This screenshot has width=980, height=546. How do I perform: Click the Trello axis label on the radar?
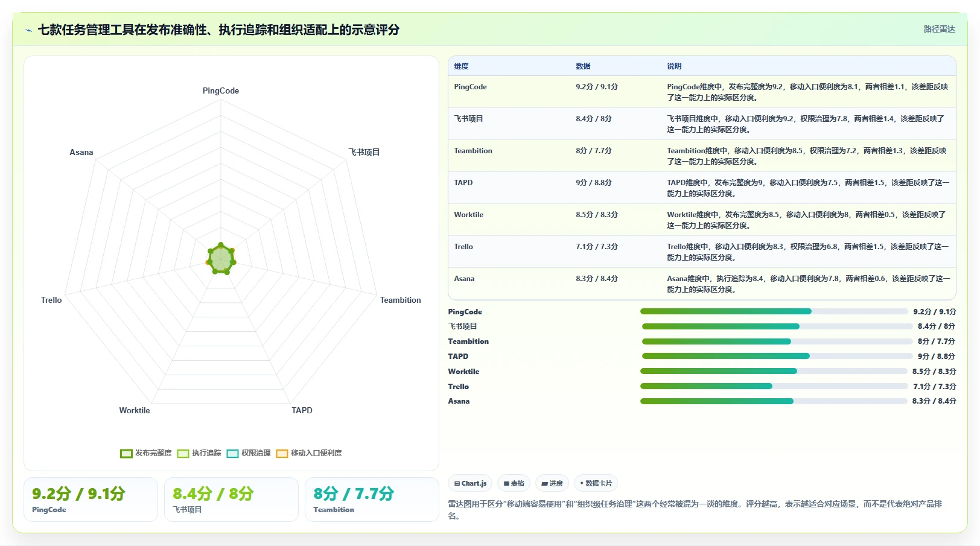[51, 300]
